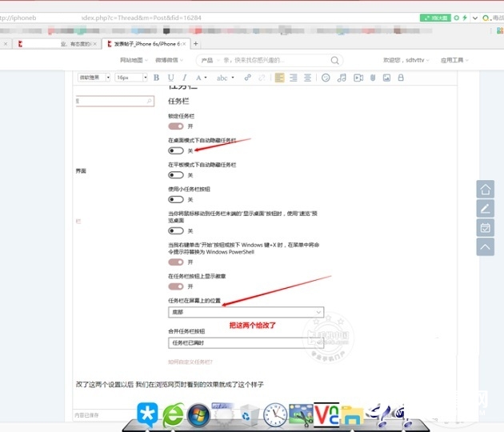Toggle the Windows PowerShell replacement switch
504x432 pixels.
tap(176, 262)
